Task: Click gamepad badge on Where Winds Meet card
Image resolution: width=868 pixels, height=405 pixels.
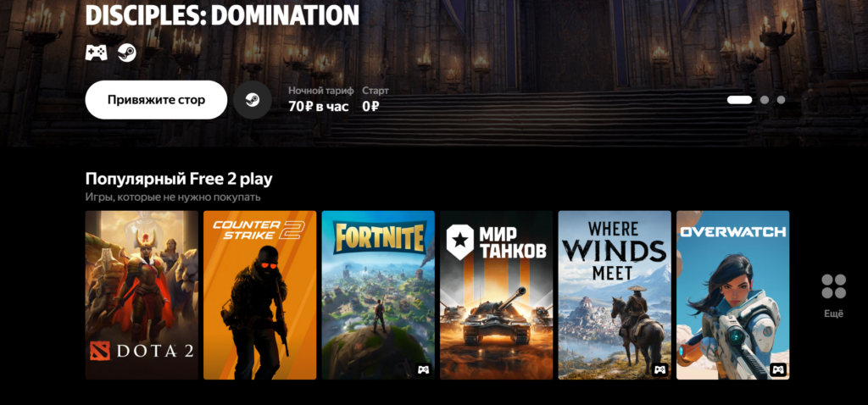Action: (659, 369)
